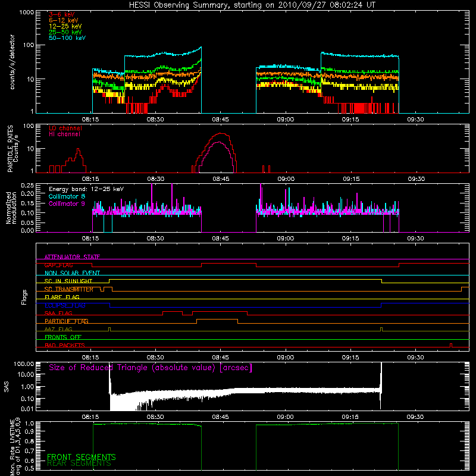Click the 1000 tick on the counts axis

pos(27,12)
